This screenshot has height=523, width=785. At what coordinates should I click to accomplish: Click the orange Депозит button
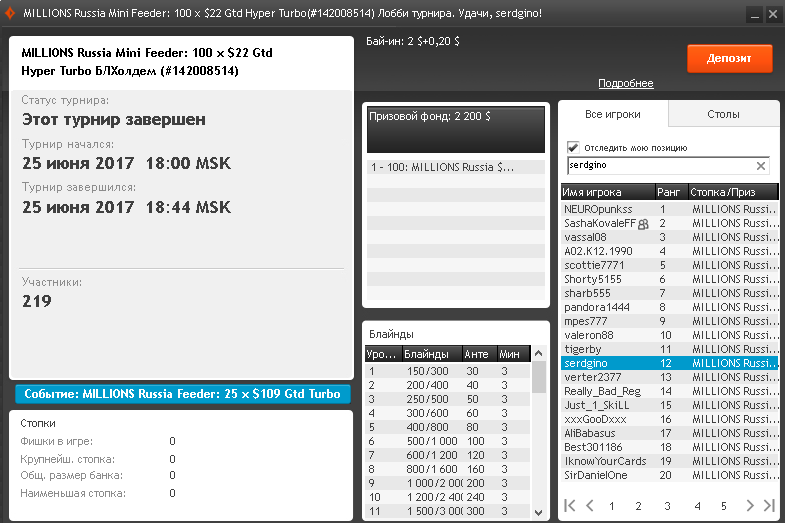point(729,59)
